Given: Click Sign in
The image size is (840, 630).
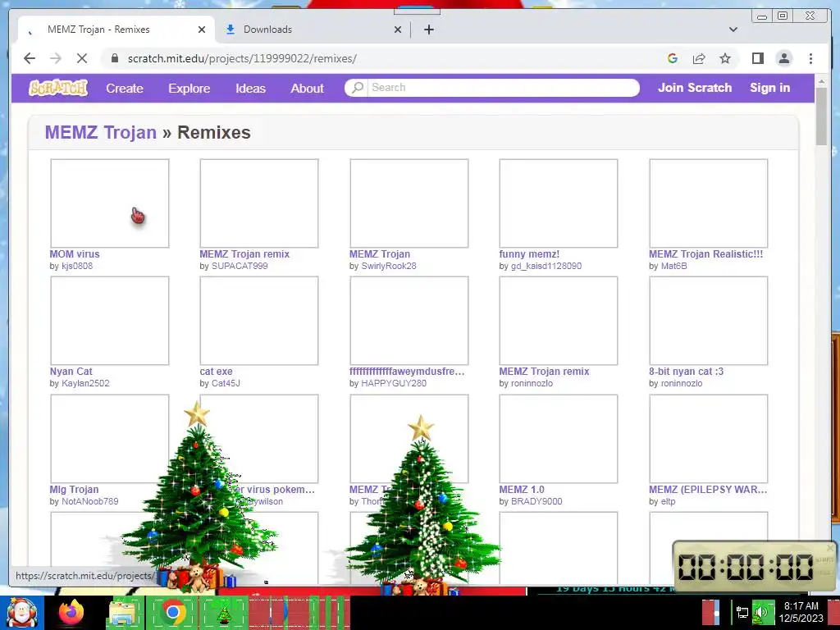Looking at the screenshot, I should pyautogui.click(x=769, y=88).
